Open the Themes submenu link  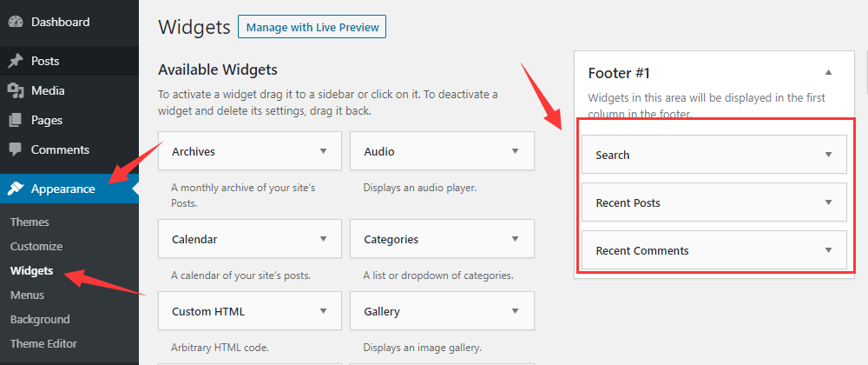(30, 222)
